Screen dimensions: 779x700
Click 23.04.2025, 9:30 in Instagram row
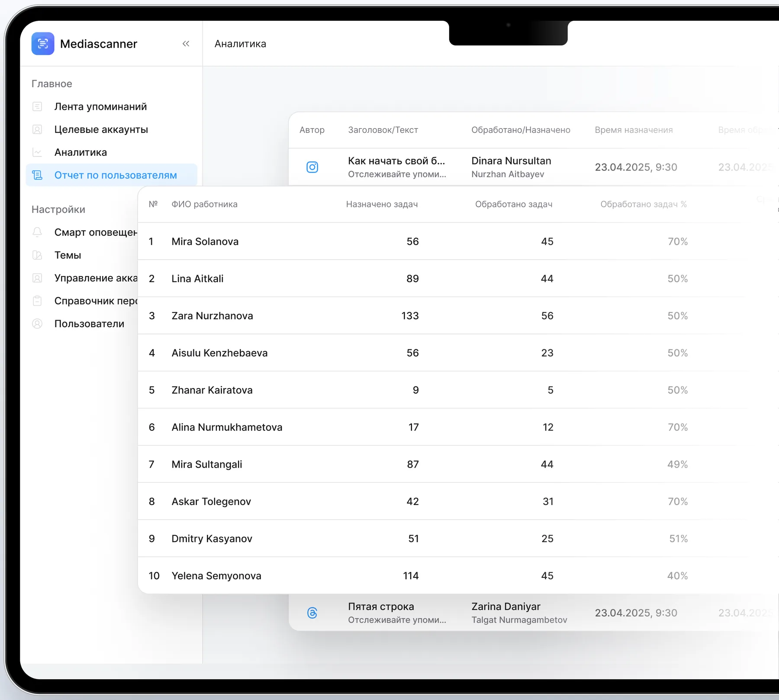point(636,167)
